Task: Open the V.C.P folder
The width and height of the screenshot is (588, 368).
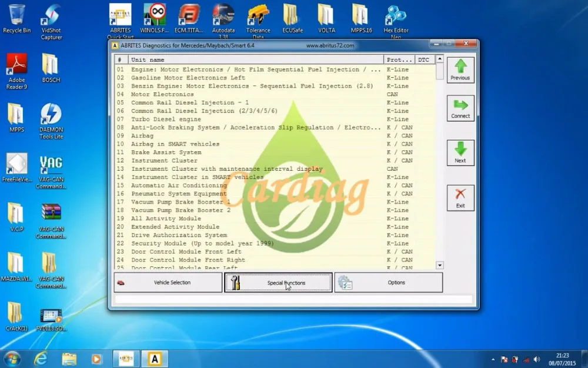Action: tap(16, 217)
